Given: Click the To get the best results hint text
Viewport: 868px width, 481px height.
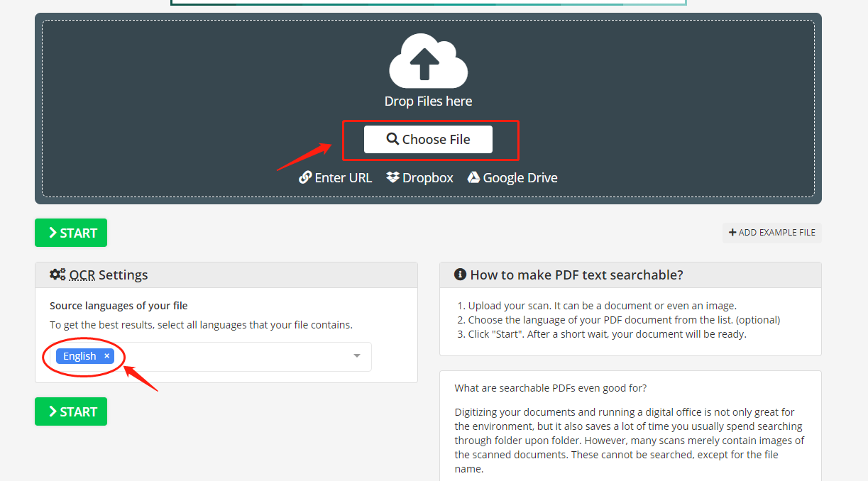Looking at the screenshot, I should 201,325.
